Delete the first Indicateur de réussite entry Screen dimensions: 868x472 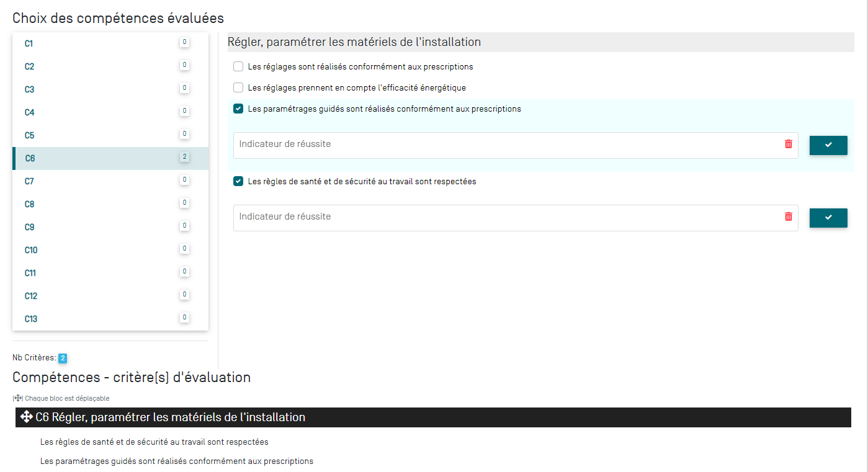(x=788, y=144)
